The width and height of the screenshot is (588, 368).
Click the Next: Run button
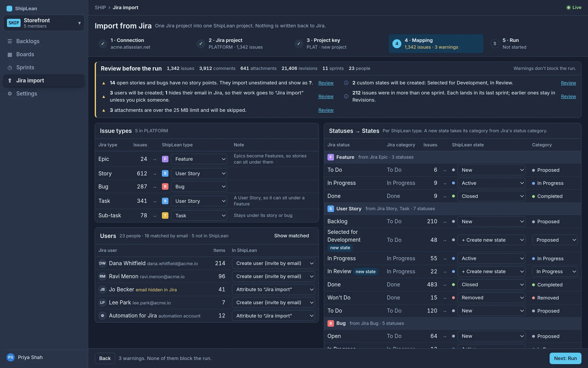tap(565, 358)
